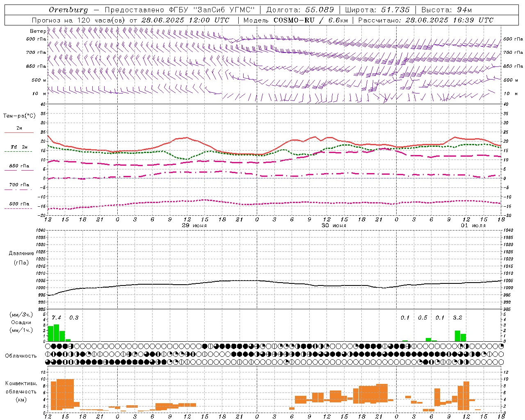
Task: Click the Давление pressure panel label
Action: [21, 253]
